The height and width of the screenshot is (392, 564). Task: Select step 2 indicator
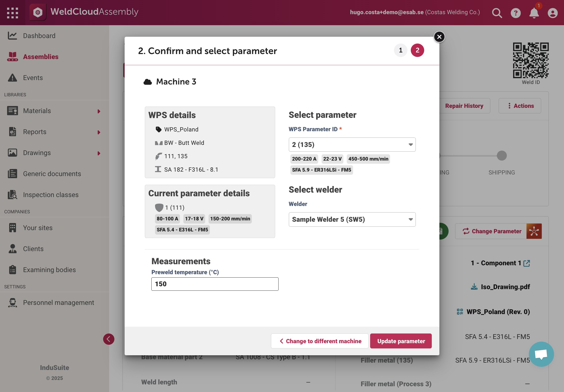point(417,50)
